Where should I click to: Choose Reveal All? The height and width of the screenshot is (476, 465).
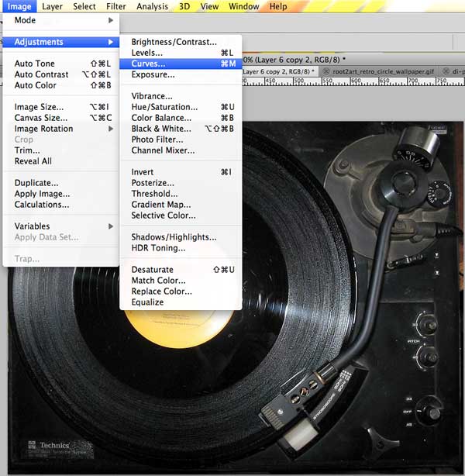click(x=61, y=161)
